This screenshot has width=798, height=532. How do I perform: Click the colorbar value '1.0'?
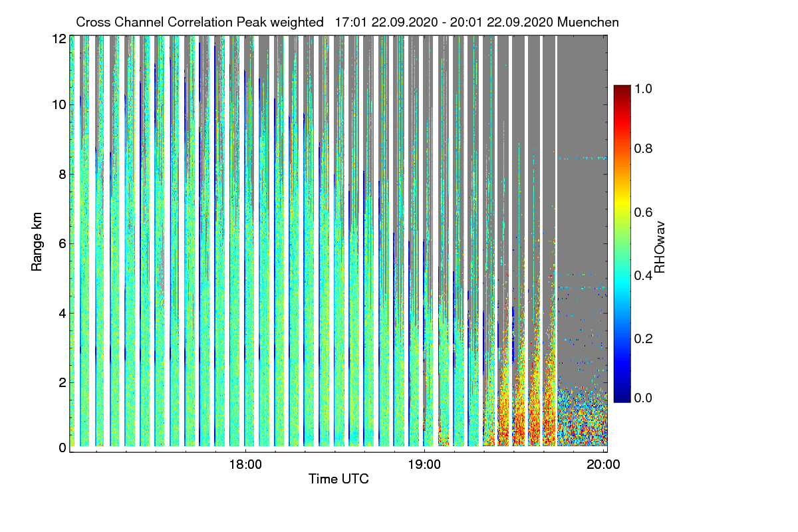click(642, 87)
